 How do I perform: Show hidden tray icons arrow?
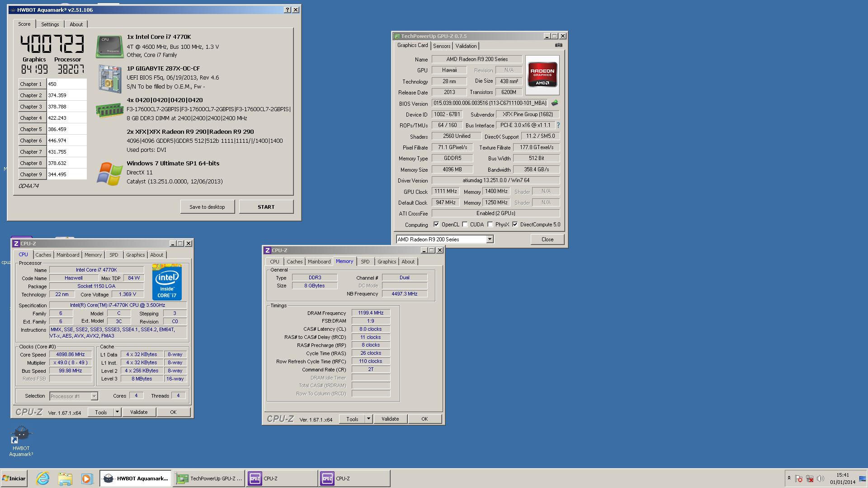(789, 478)
